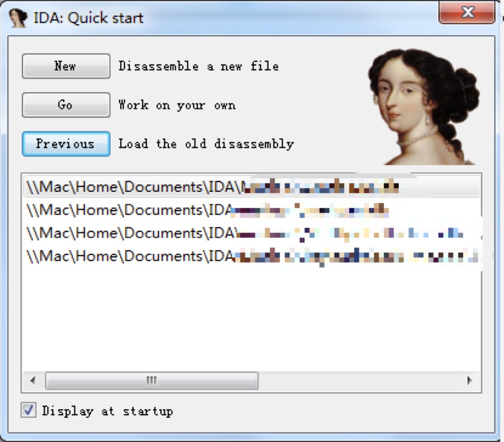
Task: Click the New button
Action: (x=66, y=66)
